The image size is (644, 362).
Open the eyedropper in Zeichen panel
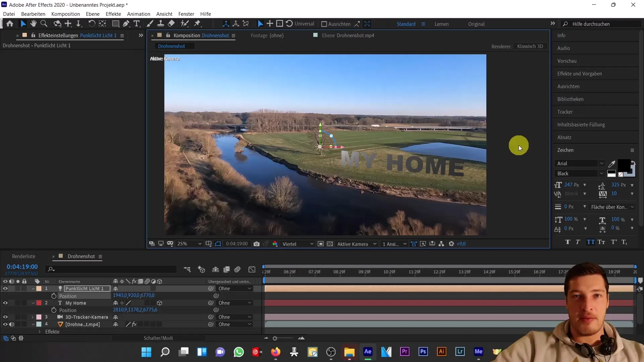point(612,164)
